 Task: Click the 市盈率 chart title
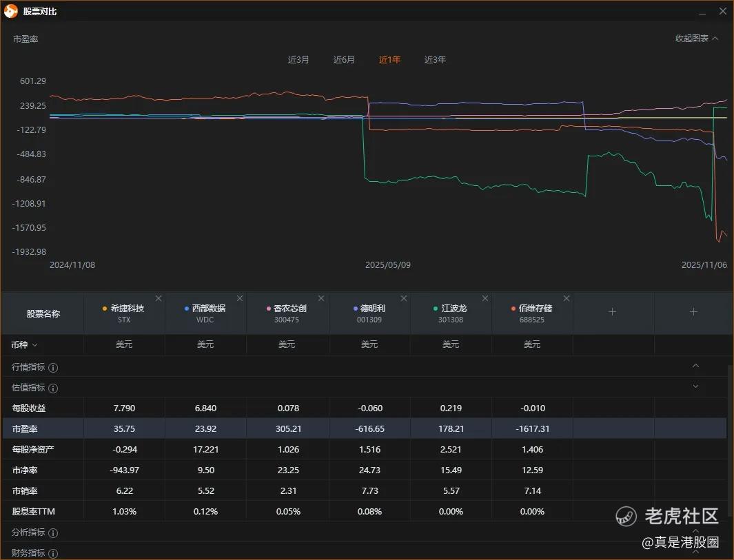tap(26, 39)
